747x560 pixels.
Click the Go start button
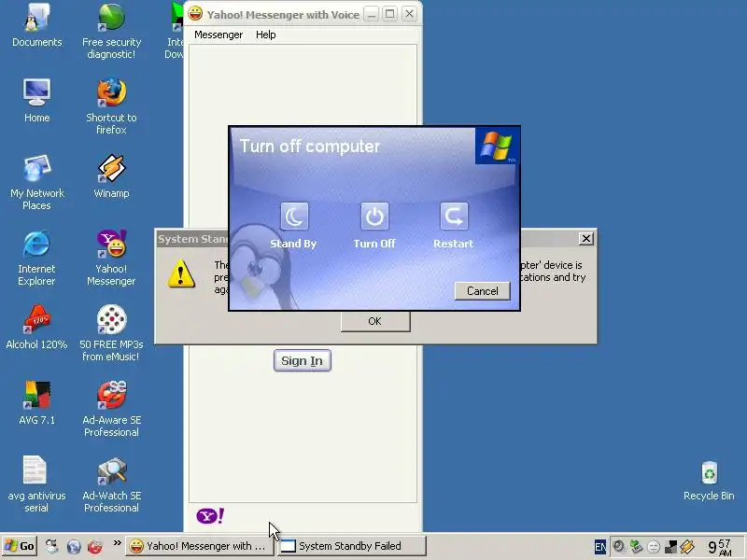(x=19, y=546)
